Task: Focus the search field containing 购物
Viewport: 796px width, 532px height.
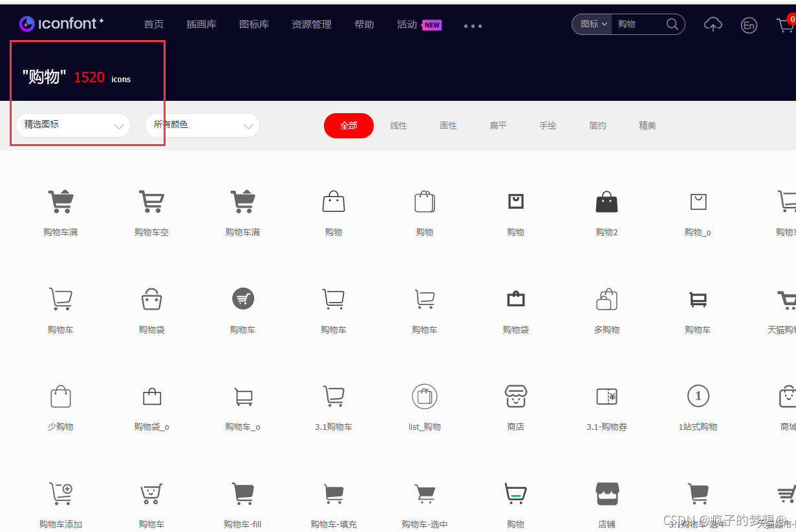Action: [639, 25]
